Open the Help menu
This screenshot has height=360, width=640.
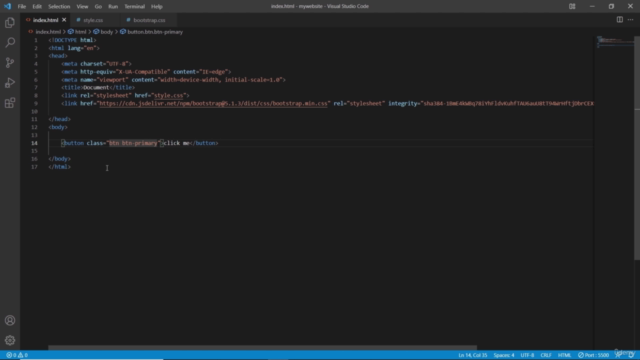pyautogui.click(x=157, y=7)
